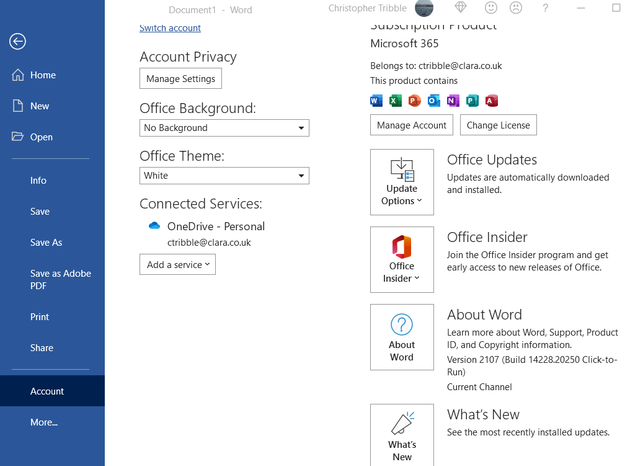Open the Office Background dropdown
Screen dimensions: 643x466
point(224,128)
